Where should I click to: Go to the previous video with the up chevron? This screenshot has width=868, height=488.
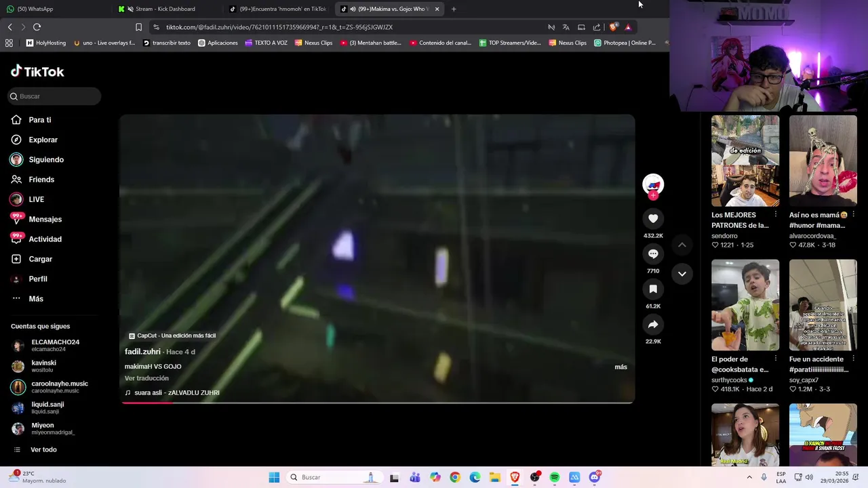click(x=682, y=245)
